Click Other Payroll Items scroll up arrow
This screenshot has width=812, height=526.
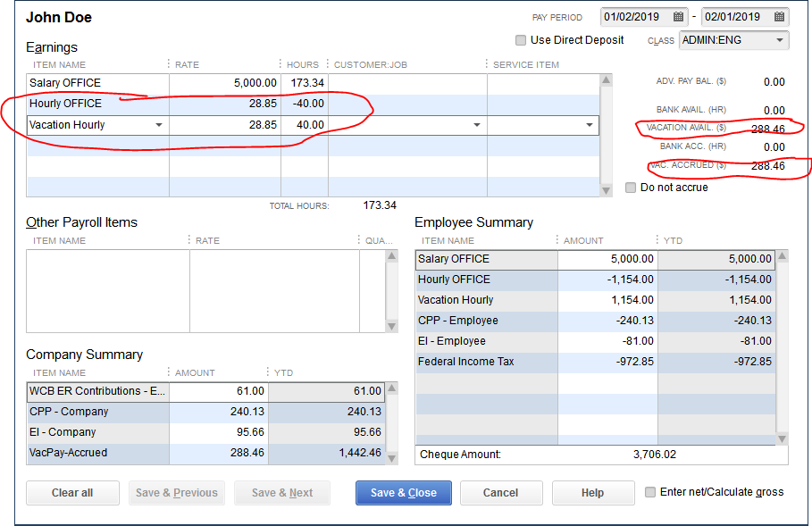pos(392,255)
